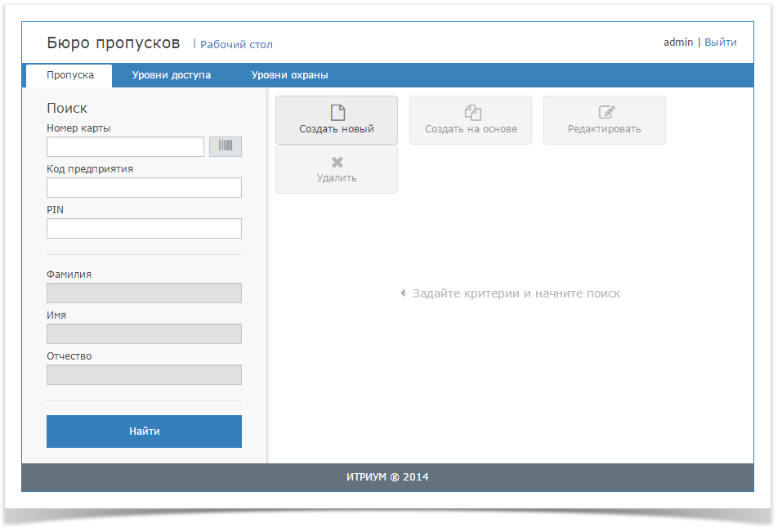This screenshot has width=782, height=532.
Task: Click the pencil icon on Редактировать
Action: pyautogui.click(x=605, y=113)
